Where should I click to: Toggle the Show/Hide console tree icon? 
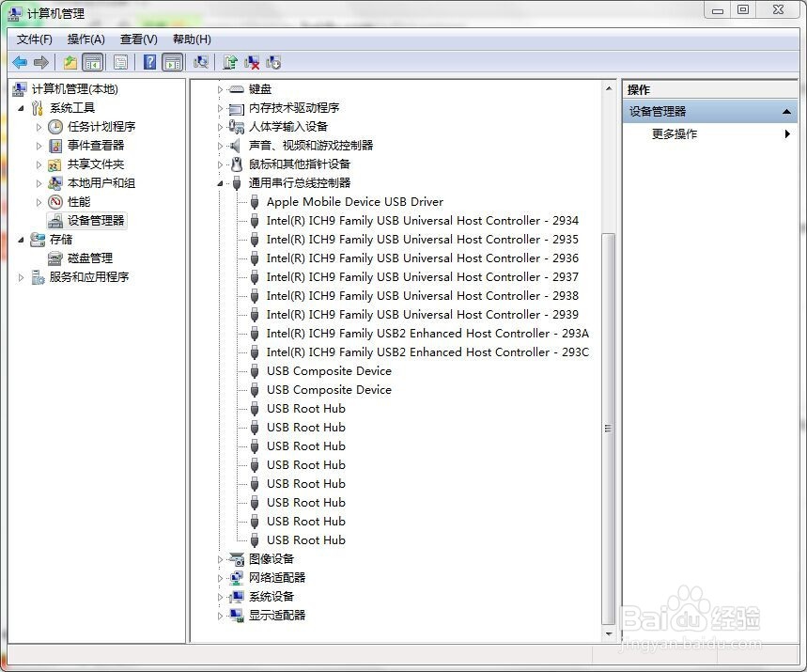tap(93, 62)
